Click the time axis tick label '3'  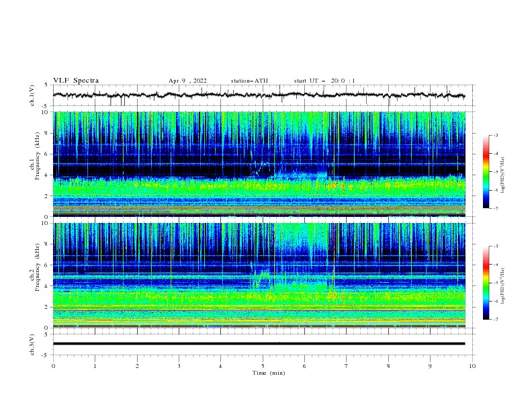[179, 366]
